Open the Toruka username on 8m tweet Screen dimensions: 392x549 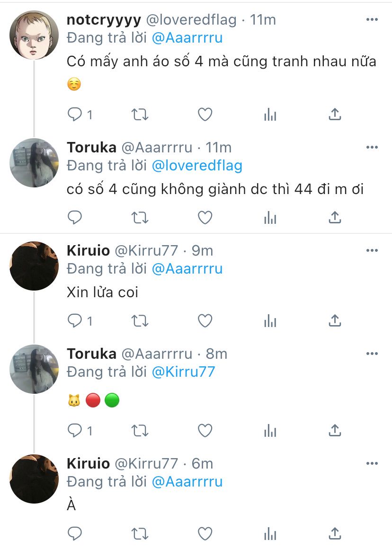pos(91,354)
